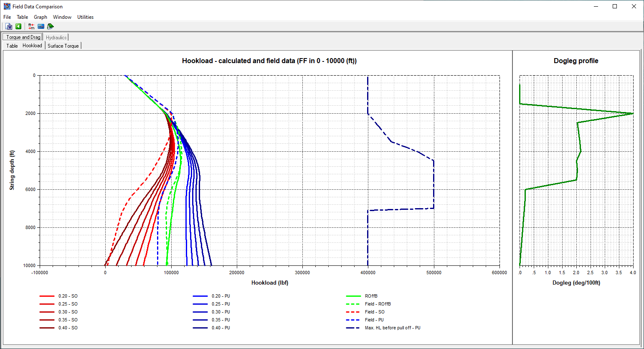Open the blue calculator icon

click(41, 26)
